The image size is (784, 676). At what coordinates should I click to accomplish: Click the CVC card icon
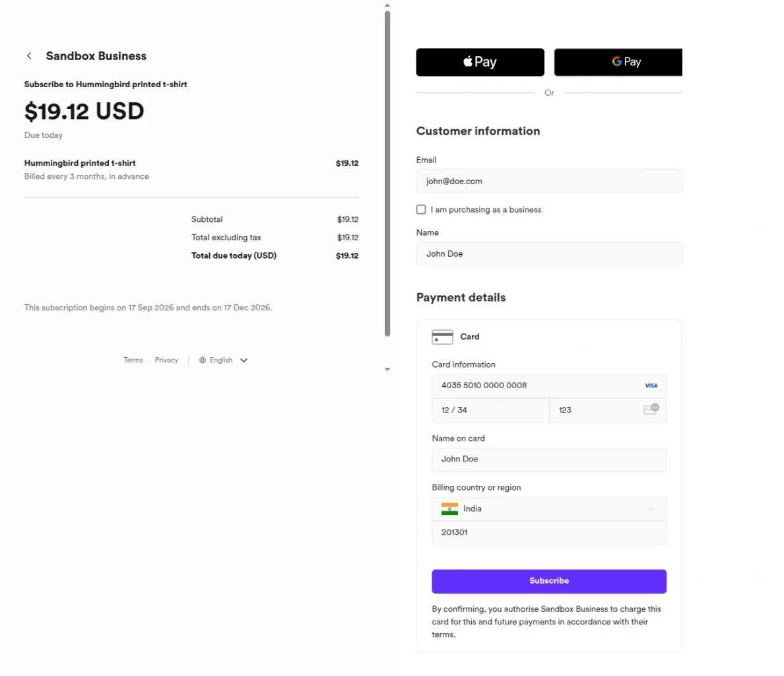[x=651, y=409]
